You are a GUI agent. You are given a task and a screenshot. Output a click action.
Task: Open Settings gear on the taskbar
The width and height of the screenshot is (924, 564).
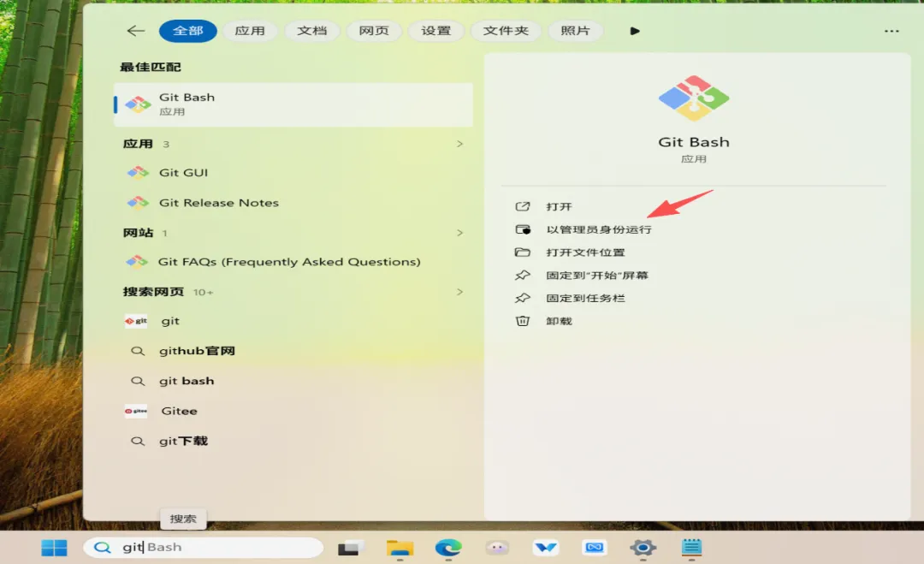click(643, 548)
